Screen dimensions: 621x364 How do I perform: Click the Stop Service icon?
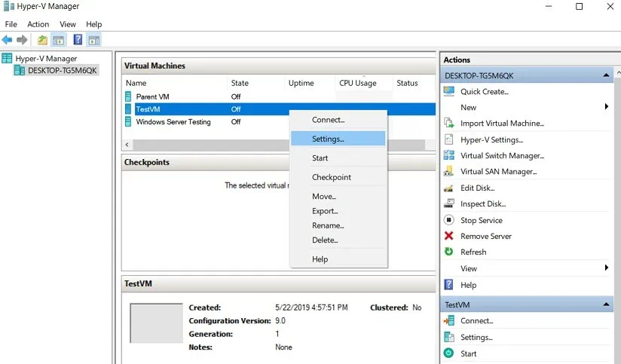[449, 220]
